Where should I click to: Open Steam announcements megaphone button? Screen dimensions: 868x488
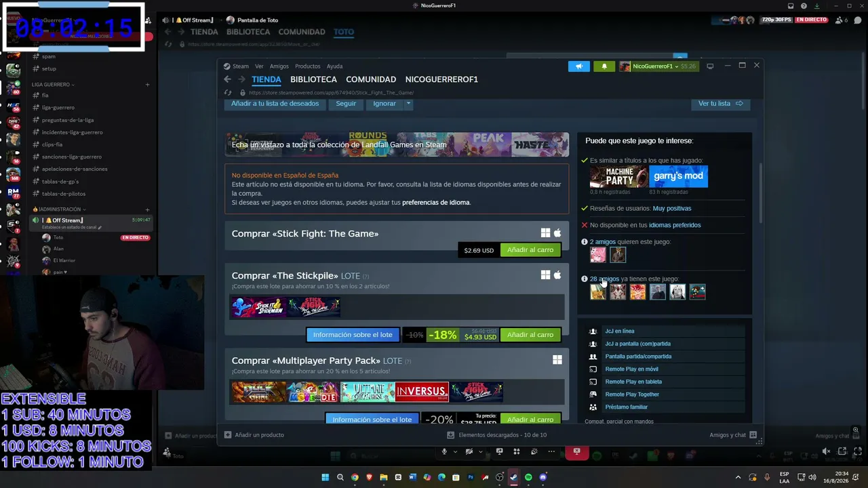click(578, 66)
